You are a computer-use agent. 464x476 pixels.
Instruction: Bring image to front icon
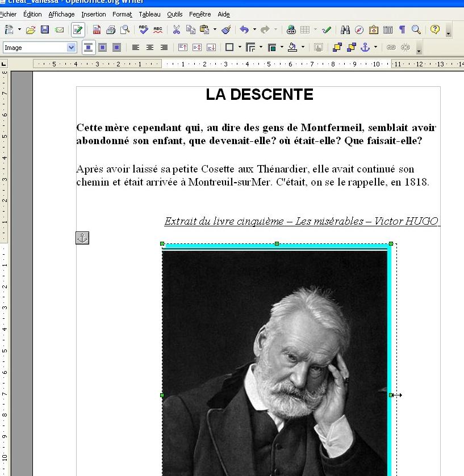click(337, 48)
